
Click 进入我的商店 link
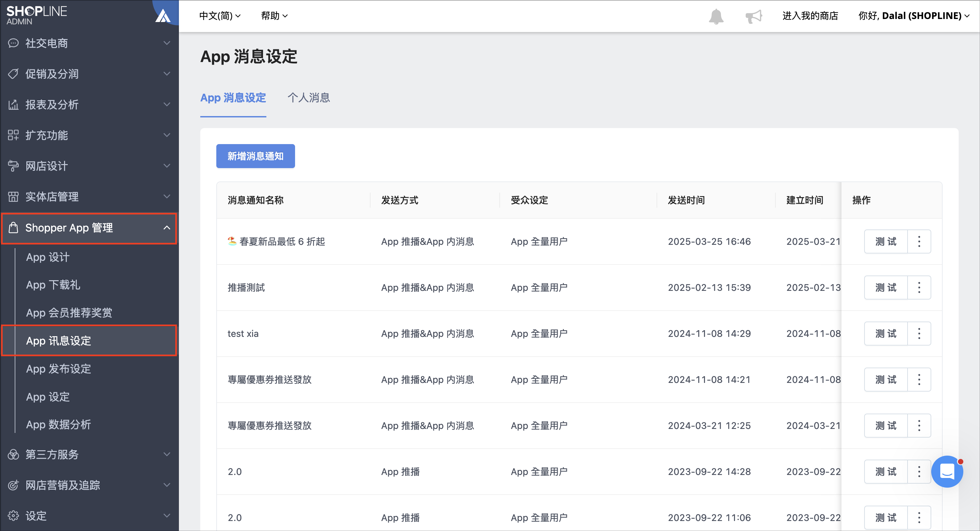(x=810, y=16)
